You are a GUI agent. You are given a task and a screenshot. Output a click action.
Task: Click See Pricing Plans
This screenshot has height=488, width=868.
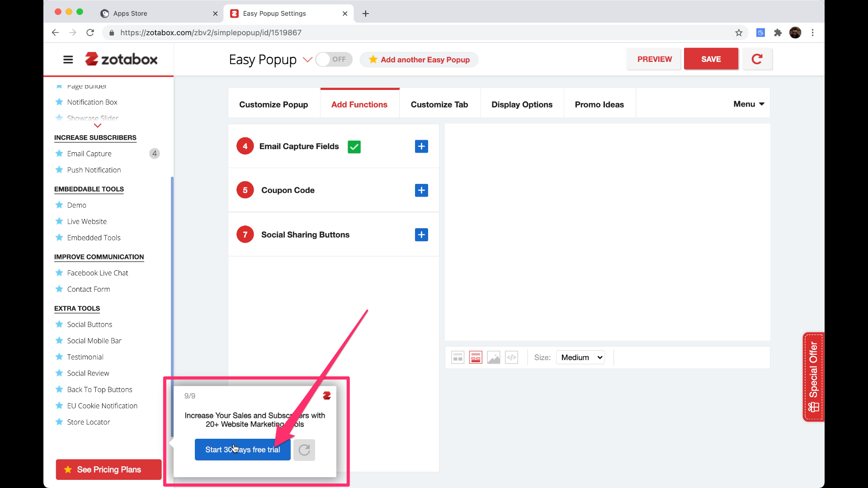click(108, 469)
